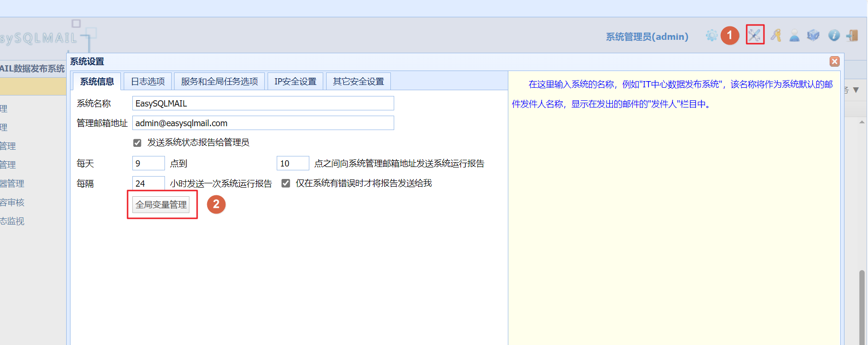Viewport: 868px width, 345px height.
Task: Click the blue cube icon in toolbar
Action: (813, 35)
